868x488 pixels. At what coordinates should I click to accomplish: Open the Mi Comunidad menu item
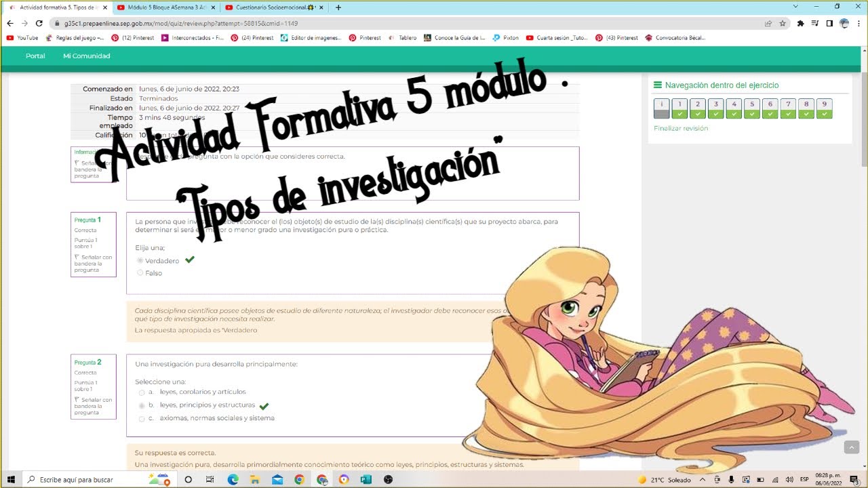(x=86, y=56)
